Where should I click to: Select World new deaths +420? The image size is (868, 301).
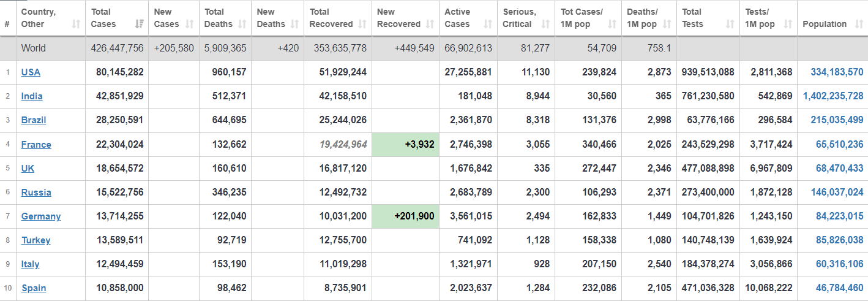click(x=288, y=48)
